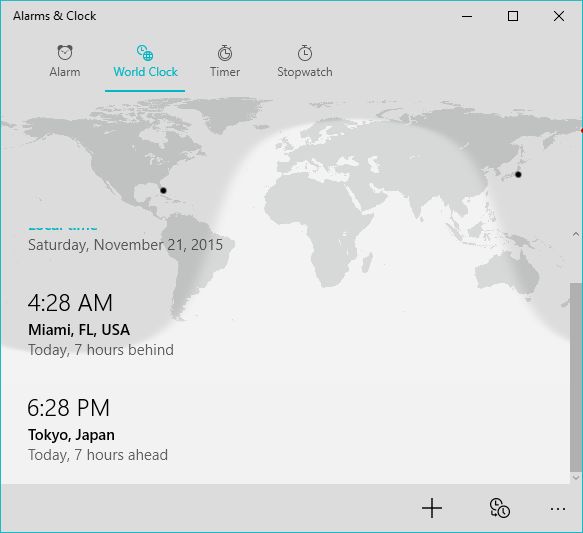The height and width of the screenshot is (533, 583).
Task: Click the scrollbar down arrow
Action: pyautogui.click(x=576, y=477)
